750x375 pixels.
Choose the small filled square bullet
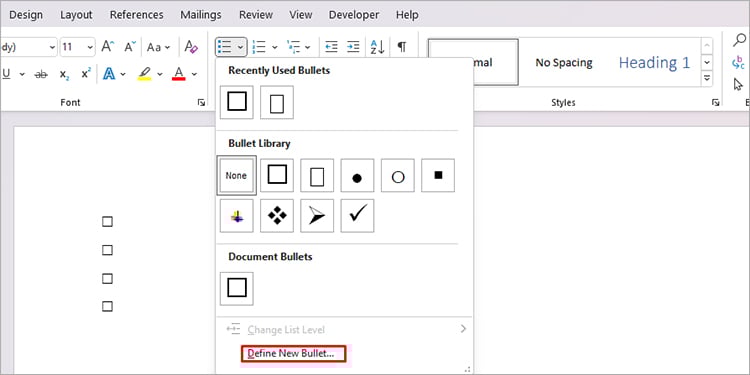(438, 176)
